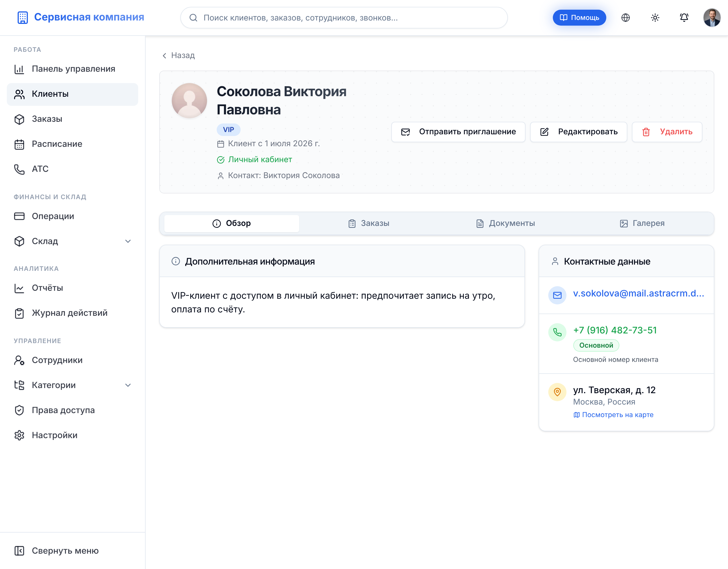Expand the Категории submenu chevron
Screen dimensions: 728x569
(x=128, y=385)
